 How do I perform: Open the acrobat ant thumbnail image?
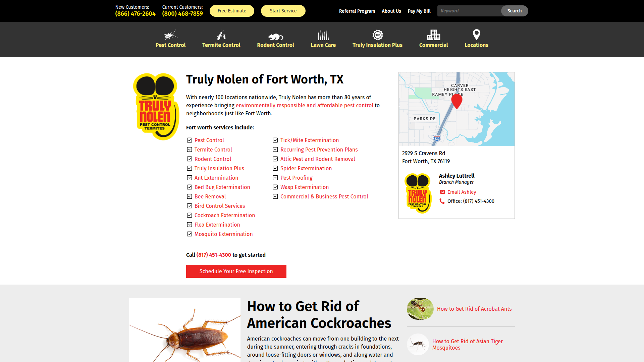[x=420, y=309]
